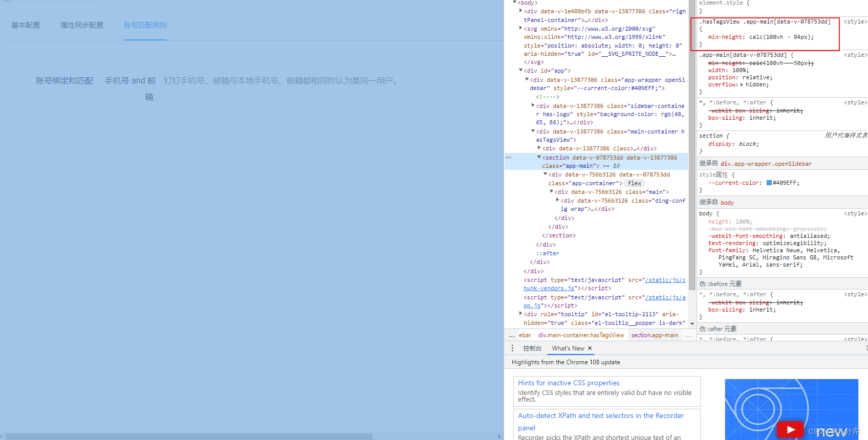Open the 控制台 drawer tab

[532, 348]
